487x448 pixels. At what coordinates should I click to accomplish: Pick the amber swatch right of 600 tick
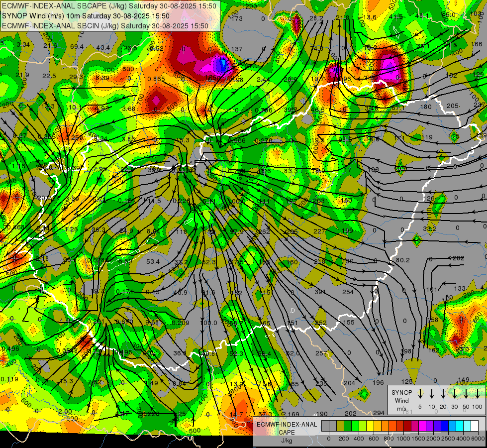point(378,426)
